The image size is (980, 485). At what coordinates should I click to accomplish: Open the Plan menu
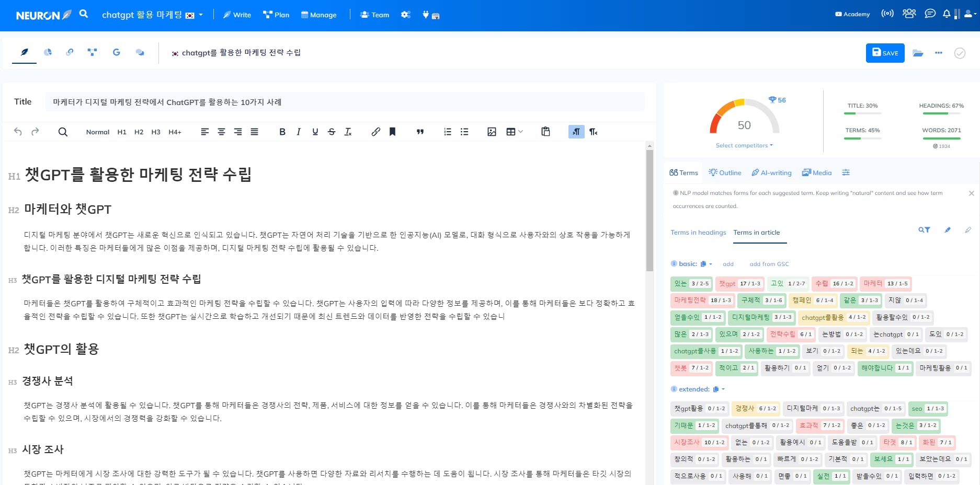[276, 15]
